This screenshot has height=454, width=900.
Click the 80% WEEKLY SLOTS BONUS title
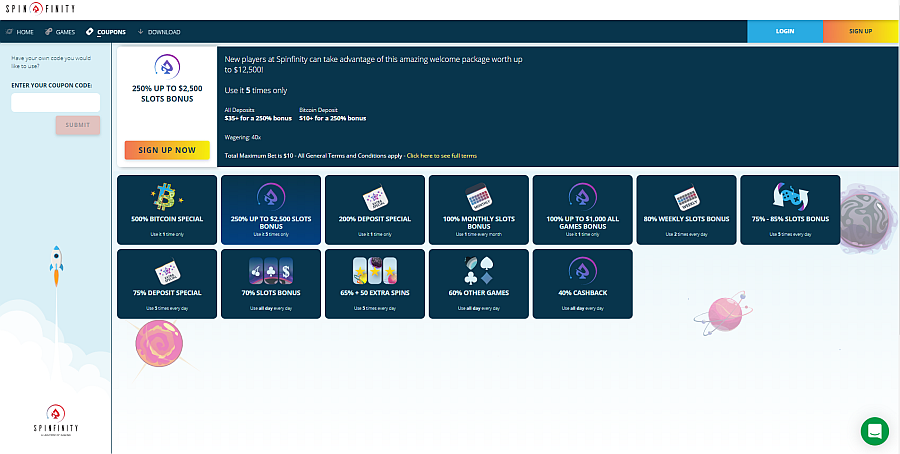[x=686, y=219]
